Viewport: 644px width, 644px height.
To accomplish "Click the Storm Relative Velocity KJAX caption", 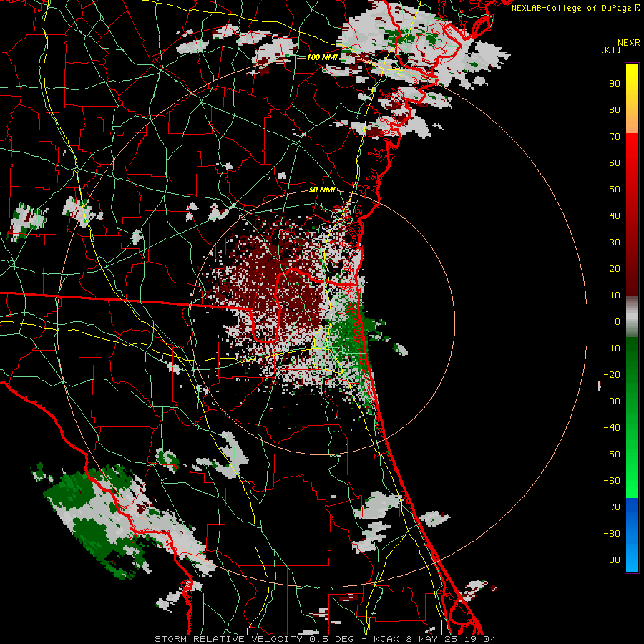I will click(325, 639).
